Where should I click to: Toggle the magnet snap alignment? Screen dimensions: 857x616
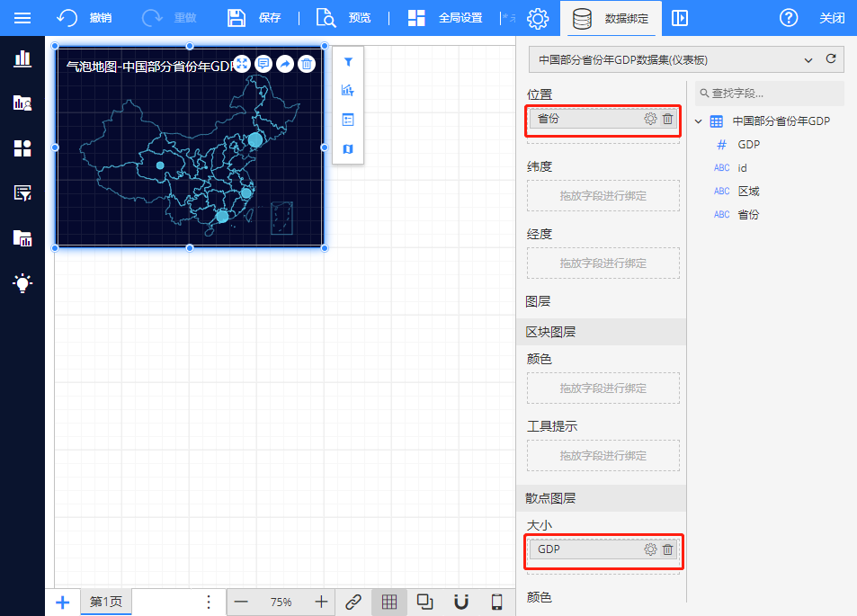click(x=461, y=603)
